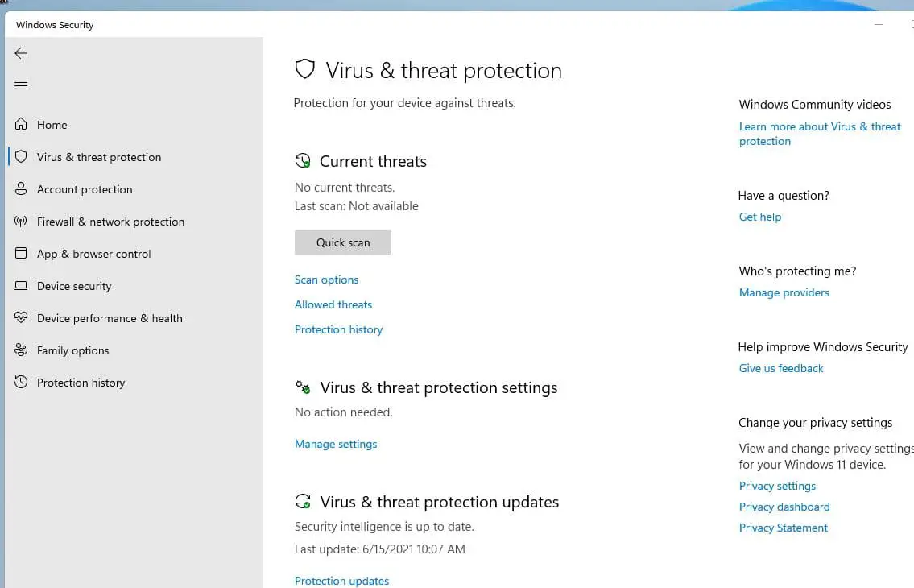Open the Privacy dashboard
This screenshot has width=914, height=588.
(x=784, y=507)
